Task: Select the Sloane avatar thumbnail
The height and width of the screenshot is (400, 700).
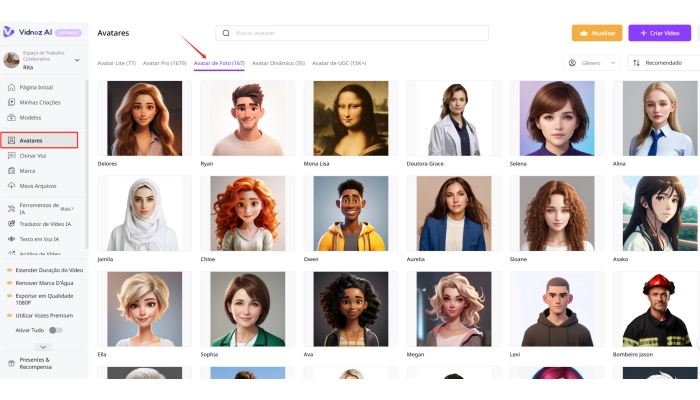Action: (x=557, y=213)
